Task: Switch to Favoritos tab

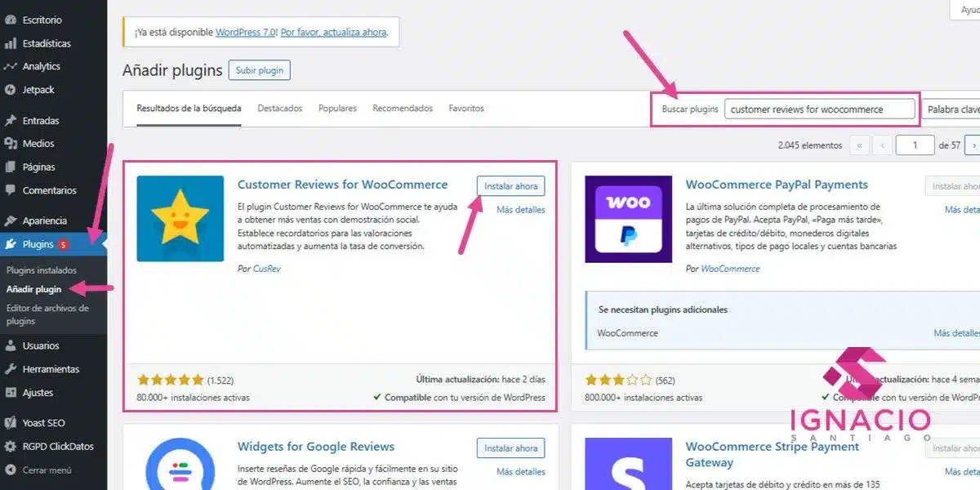Action: 466,108
